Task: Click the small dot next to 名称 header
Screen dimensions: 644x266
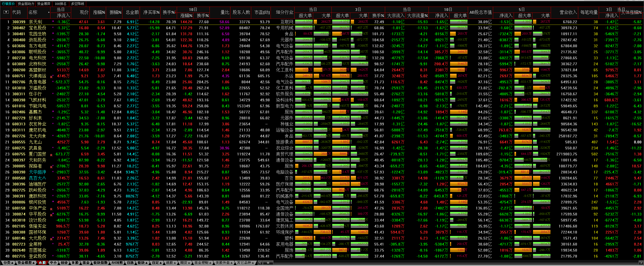Action: pos(49,12)
